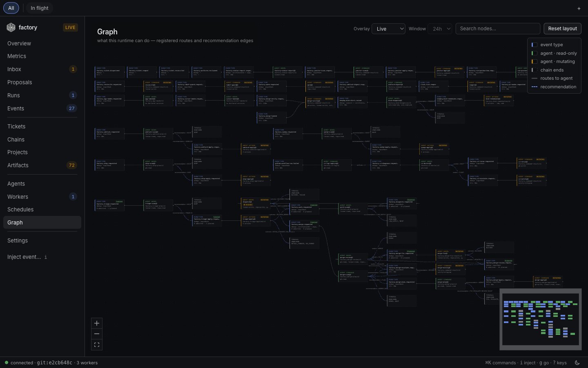The image size is (588, 368).
Task: Click the Events count badge 27
Action: [x=72, y=108]
